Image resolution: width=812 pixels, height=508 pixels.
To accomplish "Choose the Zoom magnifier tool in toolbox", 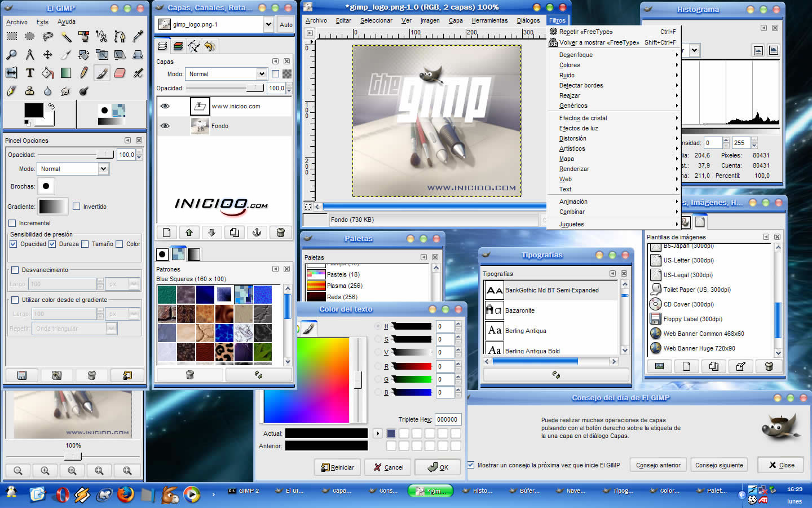I will [x=12, y=55].
